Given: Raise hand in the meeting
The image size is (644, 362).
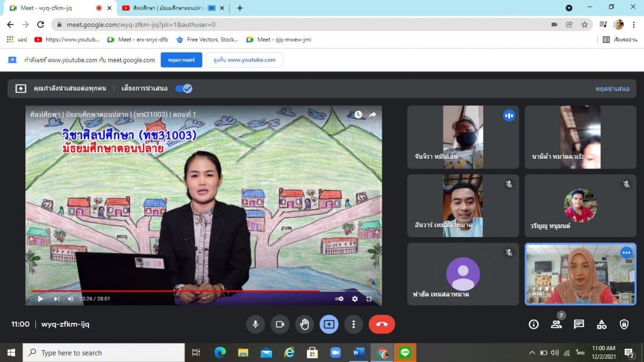Looking at the screenshot, I should pyautogui.click(x=304, y=324).
